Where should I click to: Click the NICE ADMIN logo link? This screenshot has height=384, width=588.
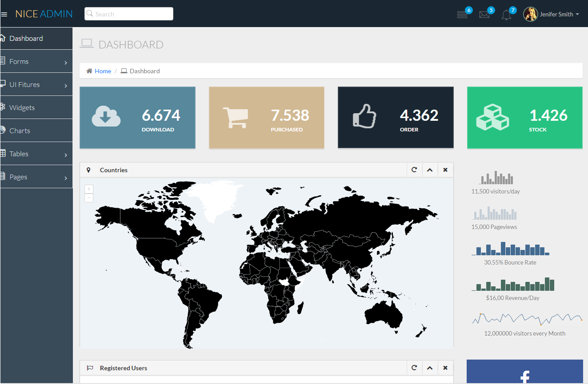(44, 14)
